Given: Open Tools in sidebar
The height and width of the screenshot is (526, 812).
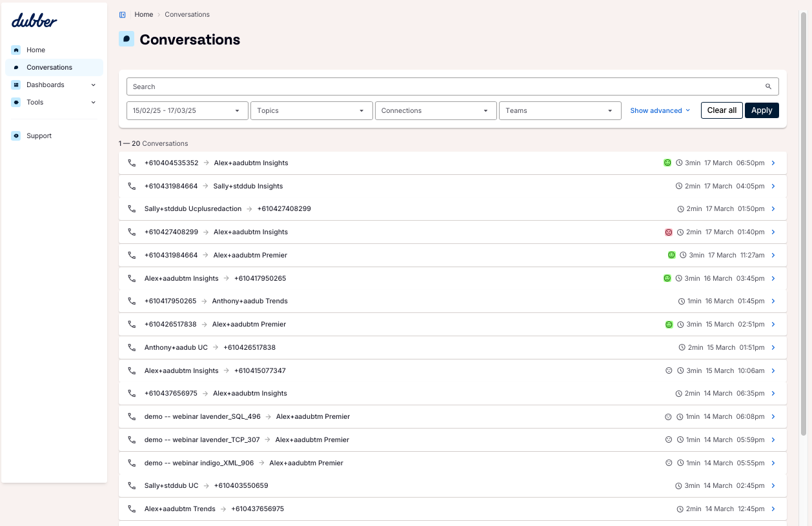Looking at the screenshot, I should 54,102.
